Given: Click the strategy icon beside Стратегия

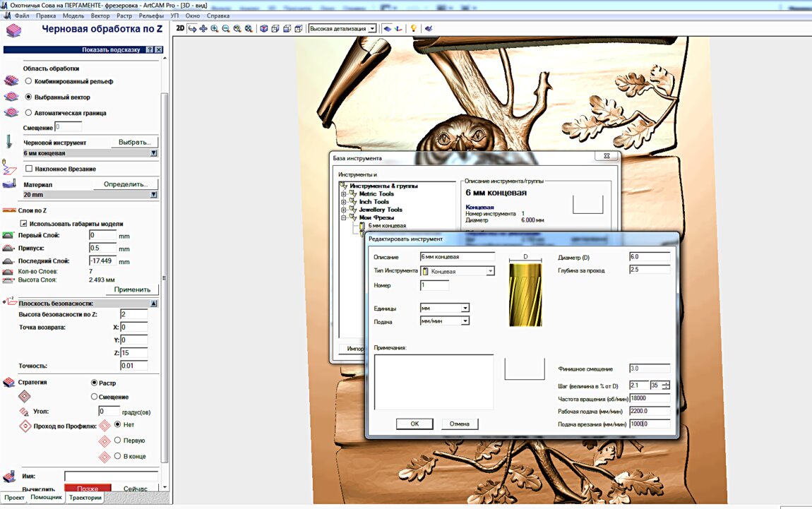Looking at the screenshot, I should [x=8, y=382].
